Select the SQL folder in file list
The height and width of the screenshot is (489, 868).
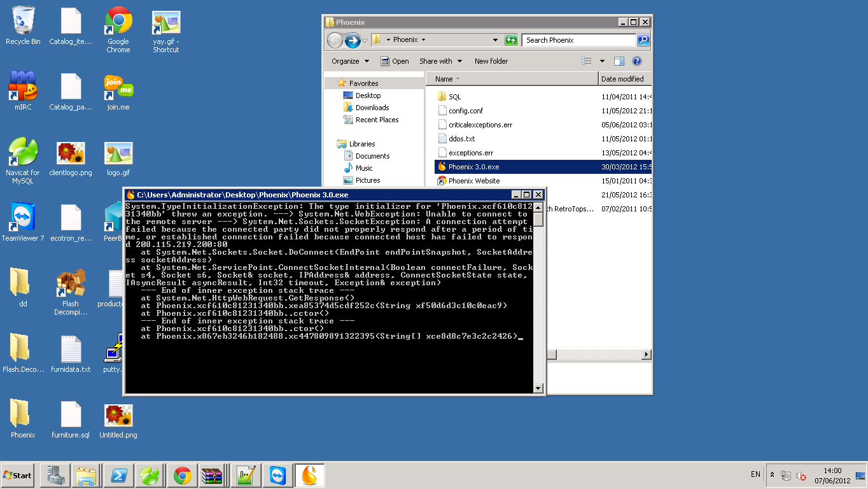tap(454, 97)
